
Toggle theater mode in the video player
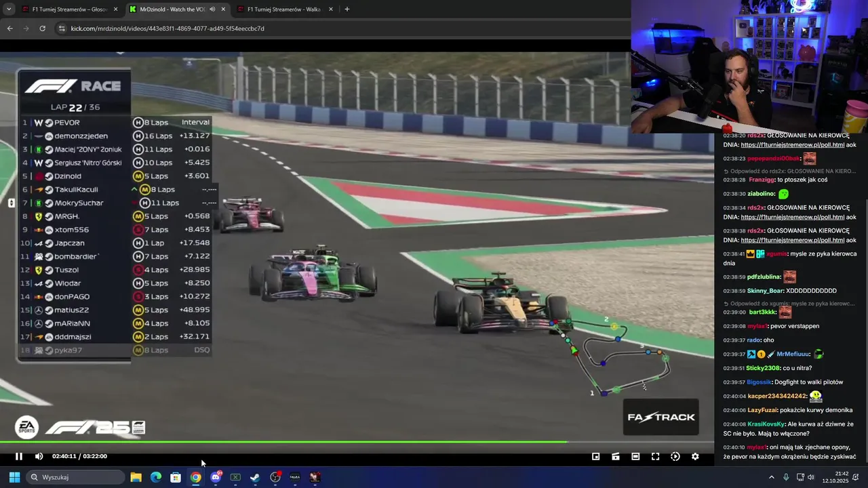point(635,456)
